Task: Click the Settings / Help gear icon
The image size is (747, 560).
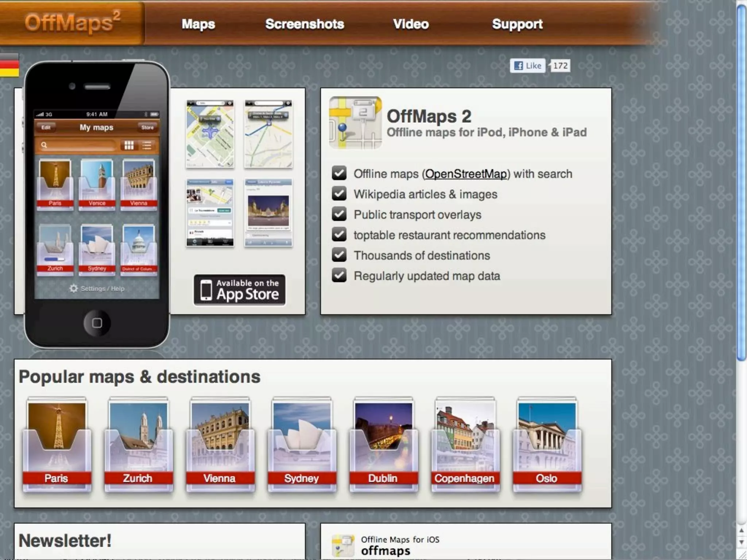Action: [x=74, y=288]
